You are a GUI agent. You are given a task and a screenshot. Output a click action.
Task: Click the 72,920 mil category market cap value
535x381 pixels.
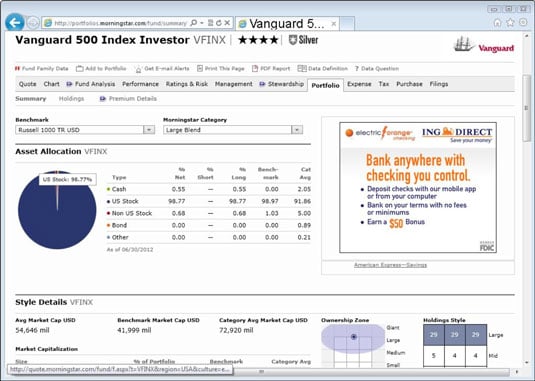point(236,330)
